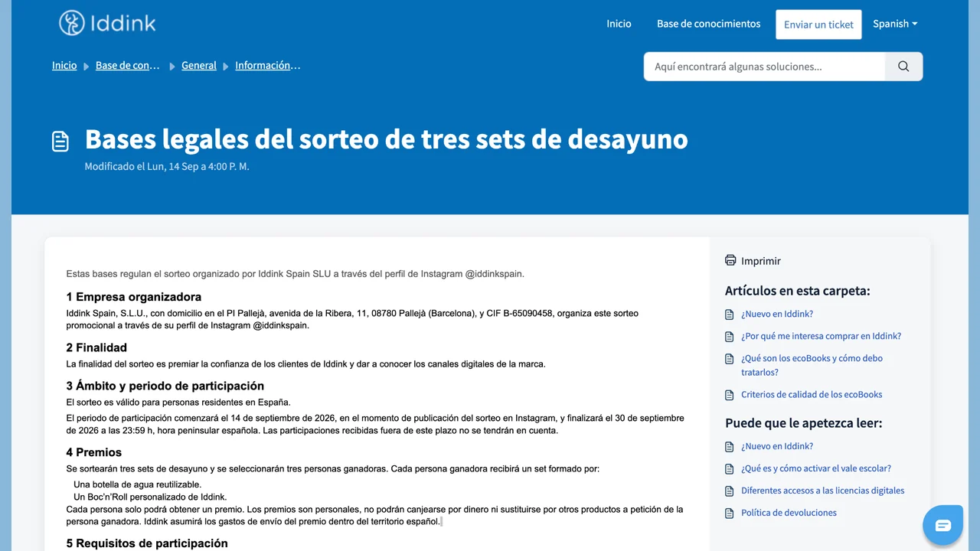
Task: Click heading 3 Ámbito y periodo de participación
Action: tap(165, 386)
